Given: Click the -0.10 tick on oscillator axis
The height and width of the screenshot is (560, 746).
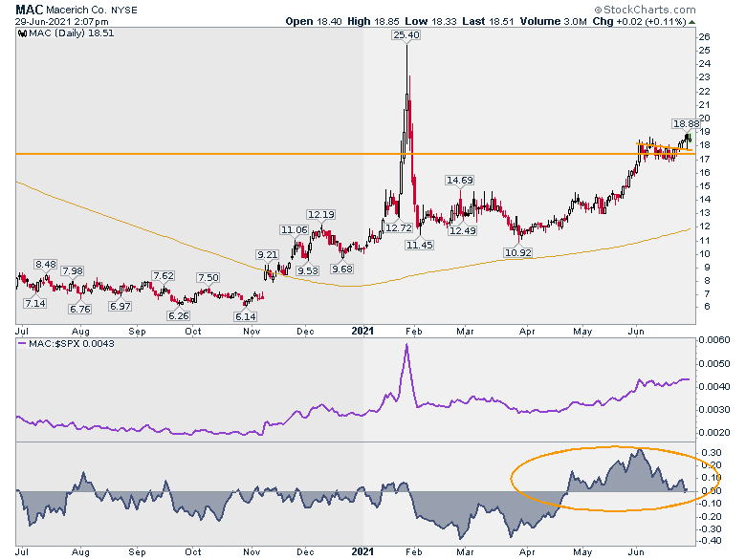Looking at the screenshot, I should (x=710, y=504).
